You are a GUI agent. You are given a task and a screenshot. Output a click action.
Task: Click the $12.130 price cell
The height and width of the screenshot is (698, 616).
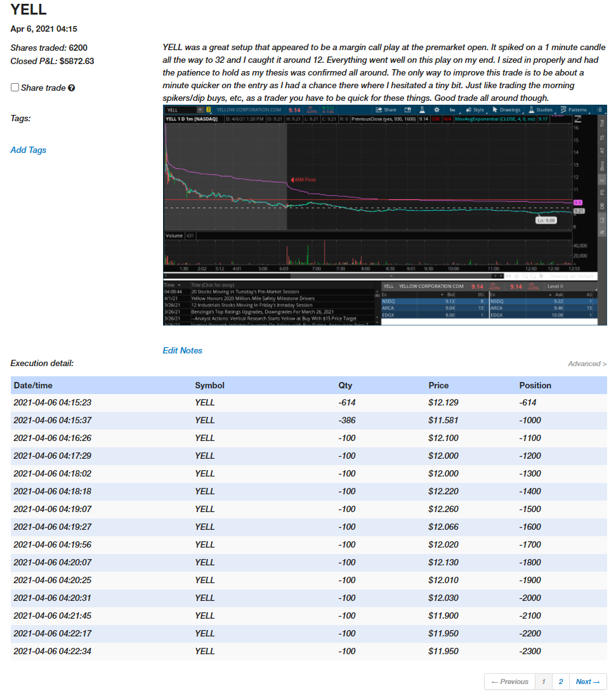tap(443, 563)
